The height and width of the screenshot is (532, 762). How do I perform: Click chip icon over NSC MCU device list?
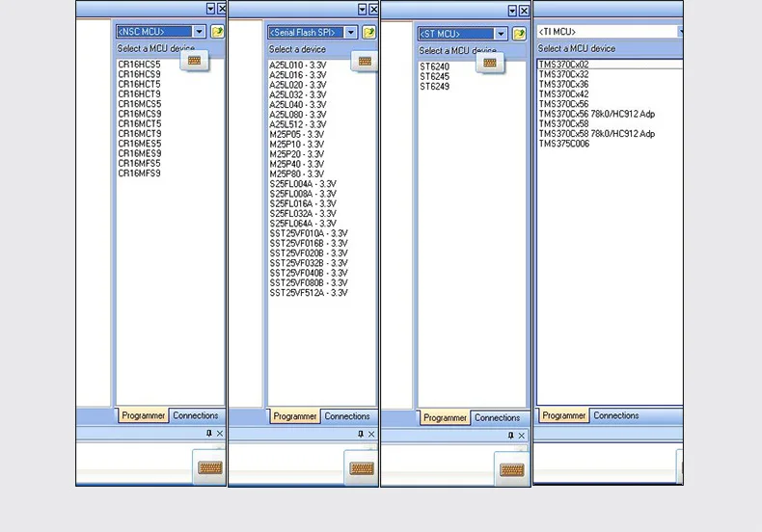pyautogui.click(x=195, y=60)
